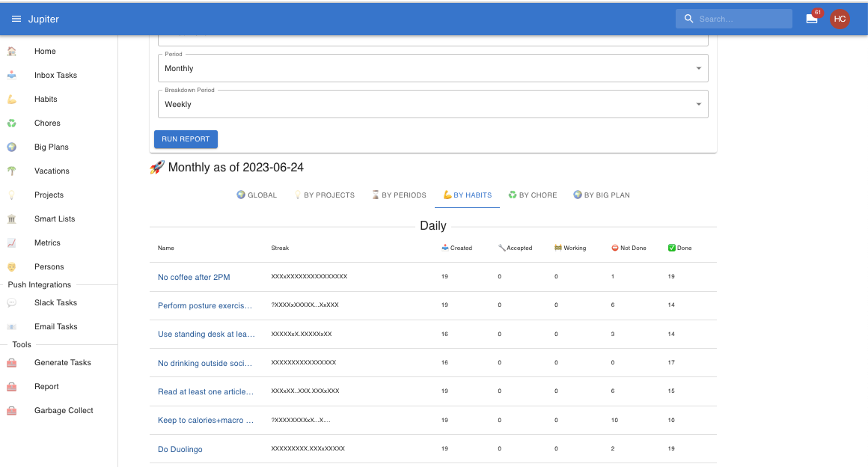This screenshot has height=467, width=868.
Task: Click the Garbage Collect toolbox icon
Action: (12, 410)
